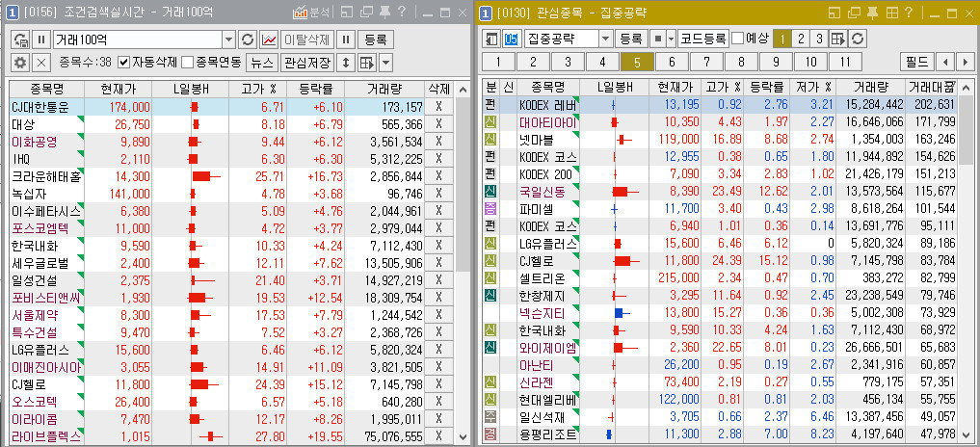Toggle the pause button left of 거래100억 box
980x447 pixels.
point(40,39)
